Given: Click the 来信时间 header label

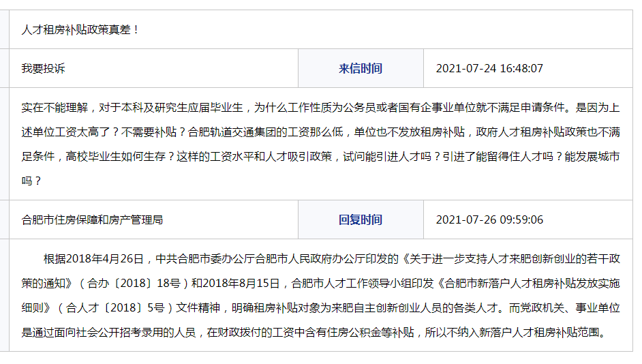Looking at the screenshot, I should [x=361, y=68].
